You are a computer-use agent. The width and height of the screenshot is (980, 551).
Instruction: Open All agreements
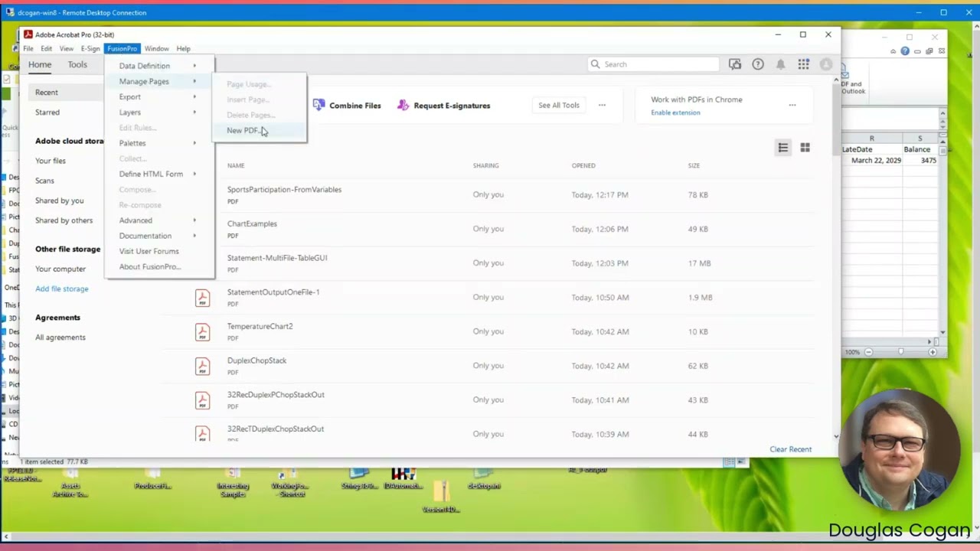tap(60, 337)
